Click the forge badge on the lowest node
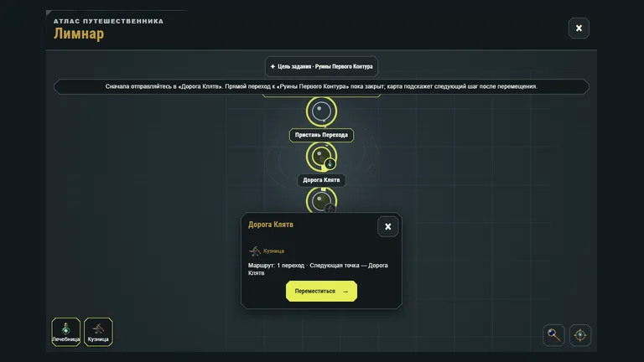This screenshot has height=362, width=644. coord(330,209)
